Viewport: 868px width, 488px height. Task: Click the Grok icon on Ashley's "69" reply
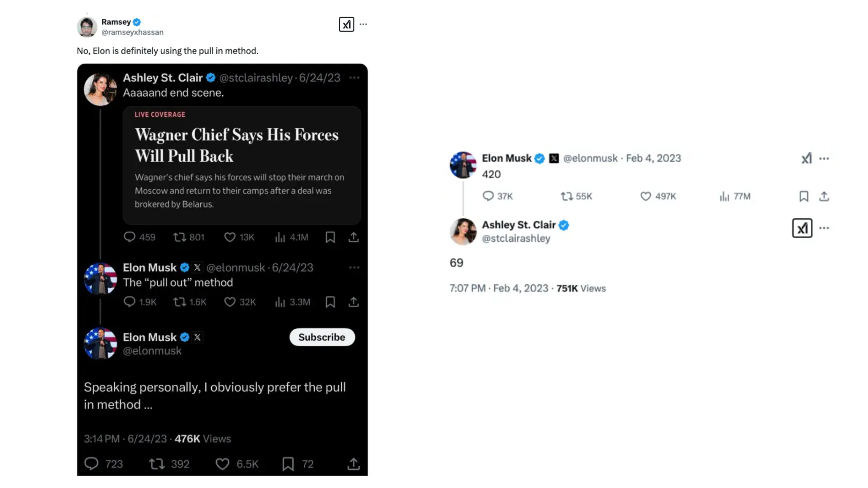[x=802, y=228]
